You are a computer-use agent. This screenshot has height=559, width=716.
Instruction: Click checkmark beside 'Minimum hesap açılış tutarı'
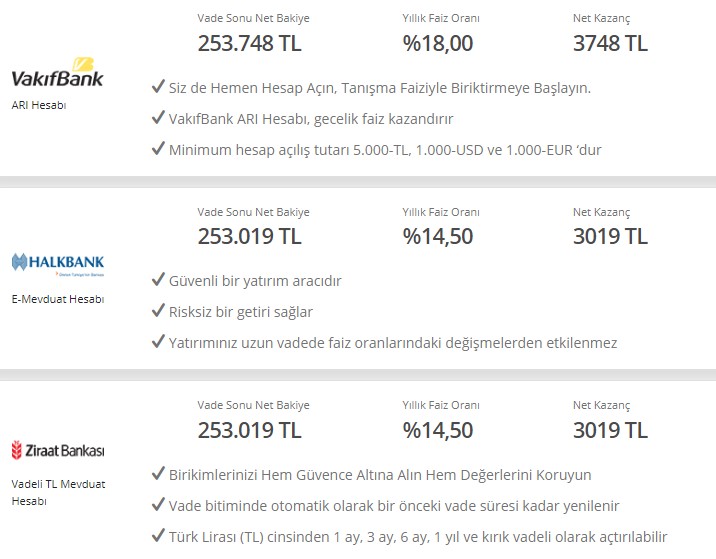tap(158, 148)
